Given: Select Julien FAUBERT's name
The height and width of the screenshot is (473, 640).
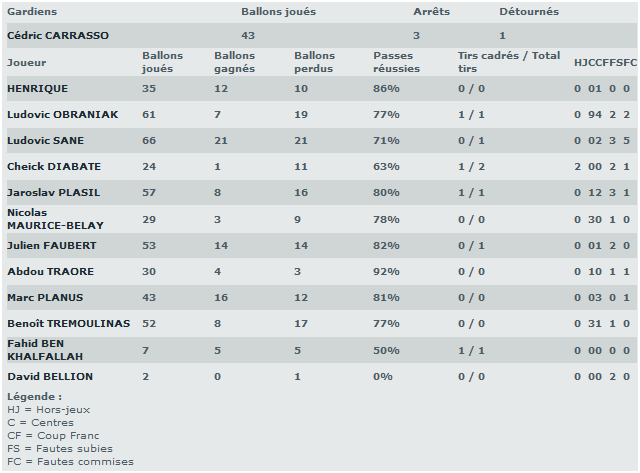Looking at the screenshot, I should click(x=49, y=245).
